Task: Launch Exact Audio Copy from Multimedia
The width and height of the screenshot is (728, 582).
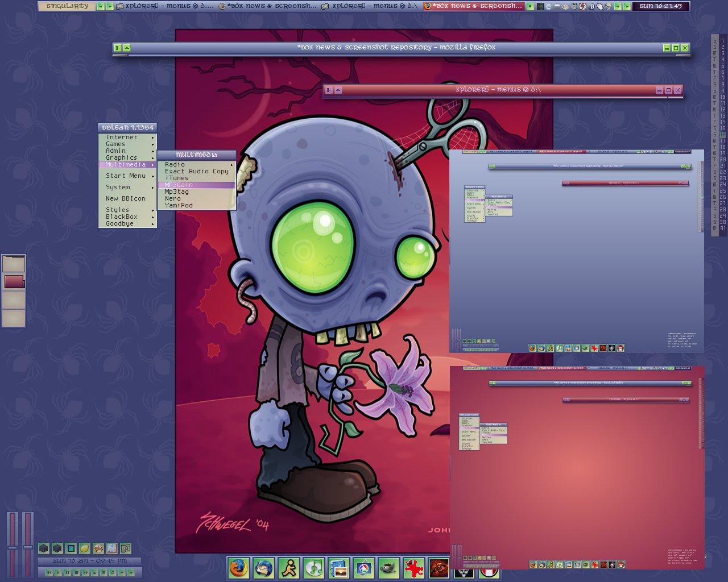Action: [x=196, y=171]
